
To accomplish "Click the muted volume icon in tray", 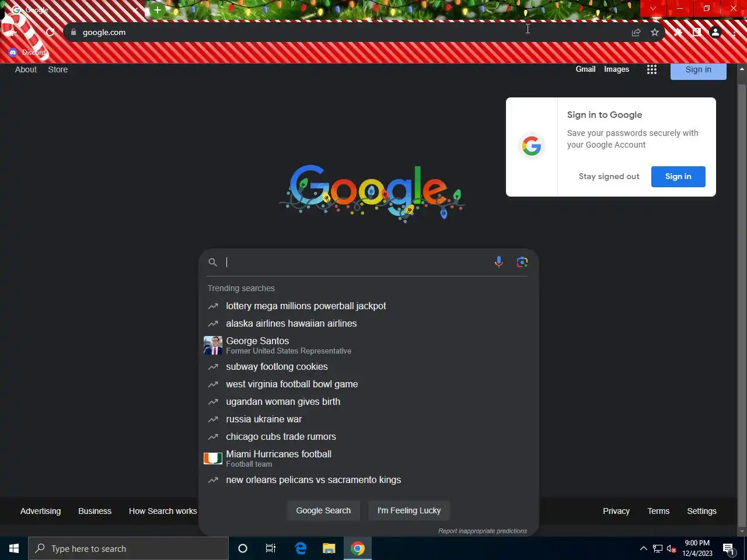I will [672, 548].
